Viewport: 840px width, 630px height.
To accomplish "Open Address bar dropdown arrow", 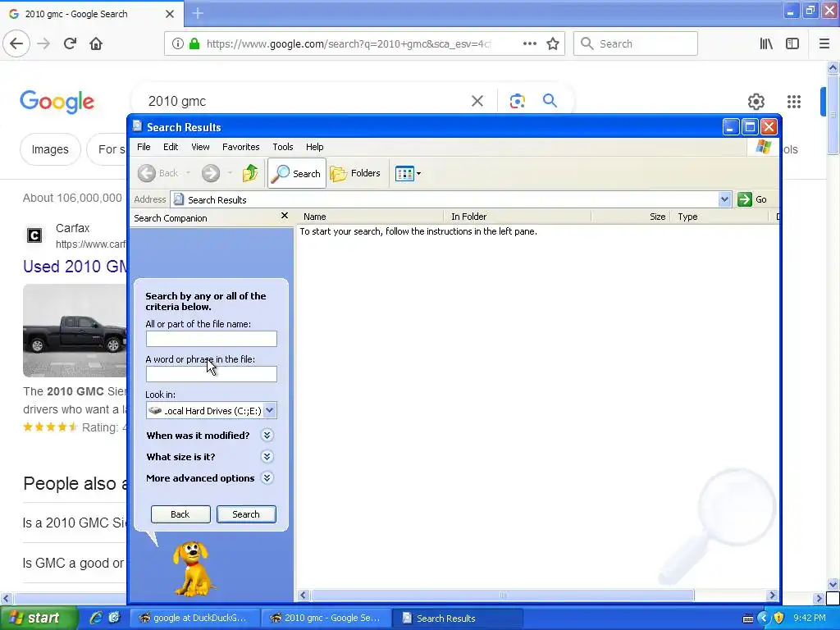I will [x=724, y=199].
